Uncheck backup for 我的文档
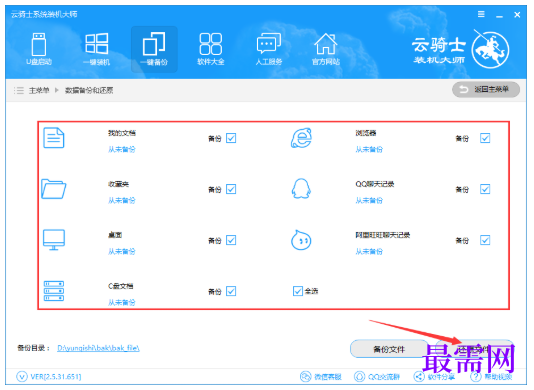The height and width of the screenshot is (390, 534). tap(231, 138)
